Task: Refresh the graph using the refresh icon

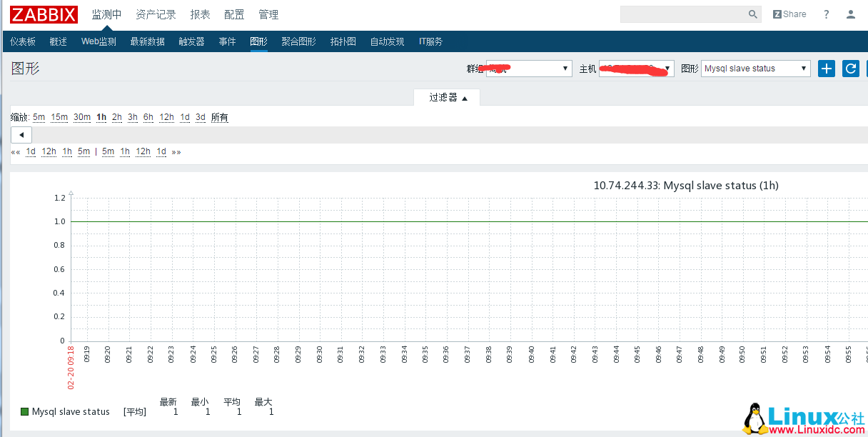Action: point(849,68)
